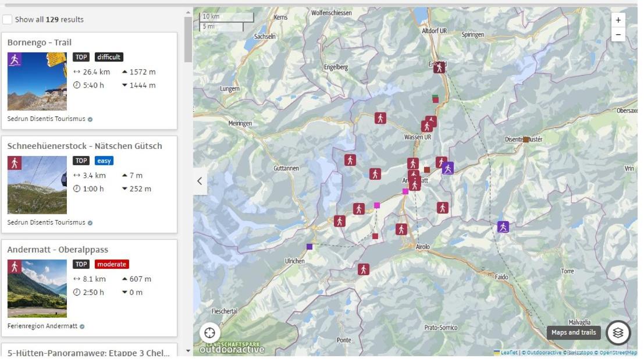Click the Ferienregion Andermatt source link
The height and width of the screenshot is (359, 644).
pos(42,326)
